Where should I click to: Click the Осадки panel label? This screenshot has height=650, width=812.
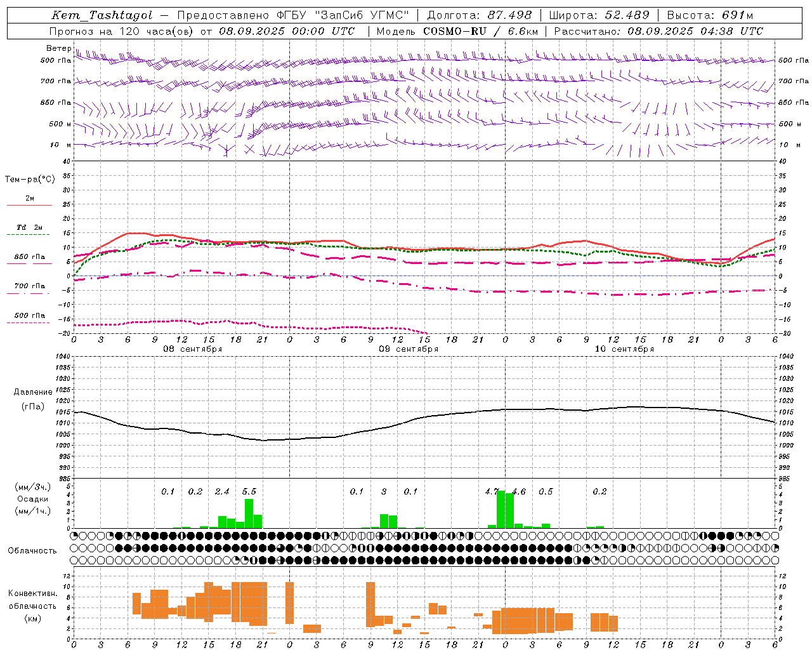[33, 499]
